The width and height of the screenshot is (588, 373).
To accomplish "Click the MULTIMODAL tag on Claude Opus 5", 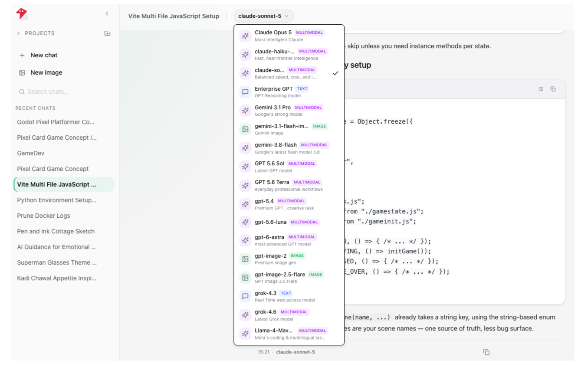I will point(309,33).
